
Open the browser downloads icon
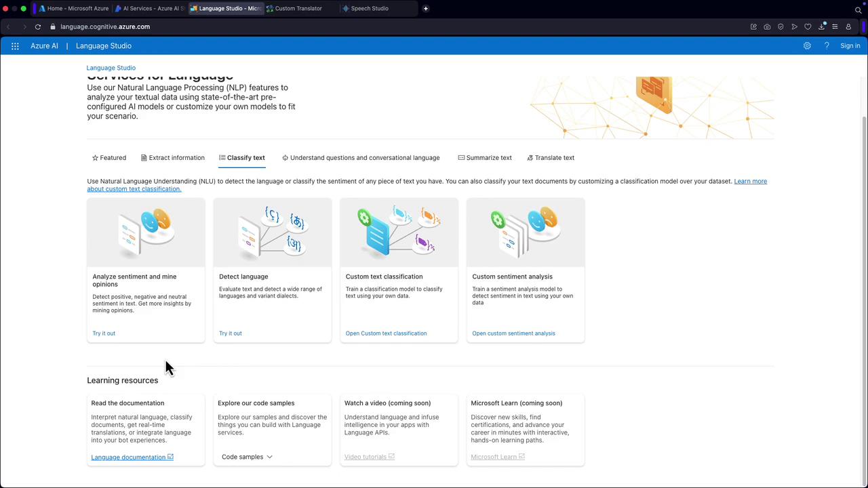tap(821, 27)
